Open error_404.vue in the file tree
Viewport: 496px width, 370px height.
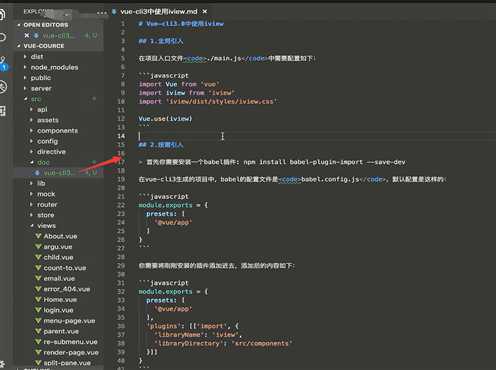tap(67, 289)
